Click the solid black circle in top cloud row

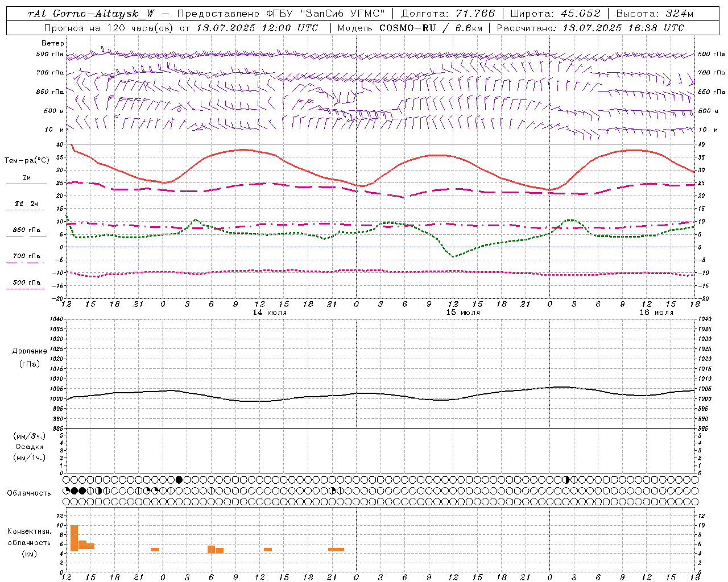(x=179, y=480)
